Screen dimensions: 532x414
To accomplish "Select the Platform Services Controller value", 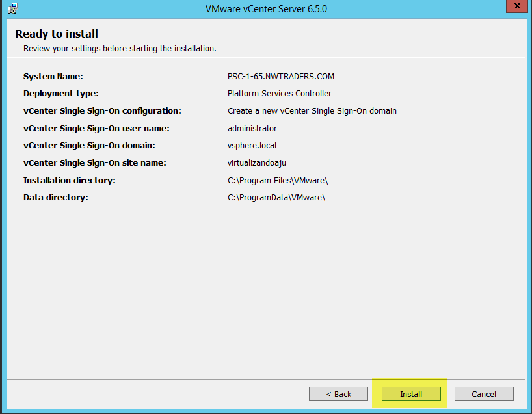I will pyautogui.click(x=280, y=94).
